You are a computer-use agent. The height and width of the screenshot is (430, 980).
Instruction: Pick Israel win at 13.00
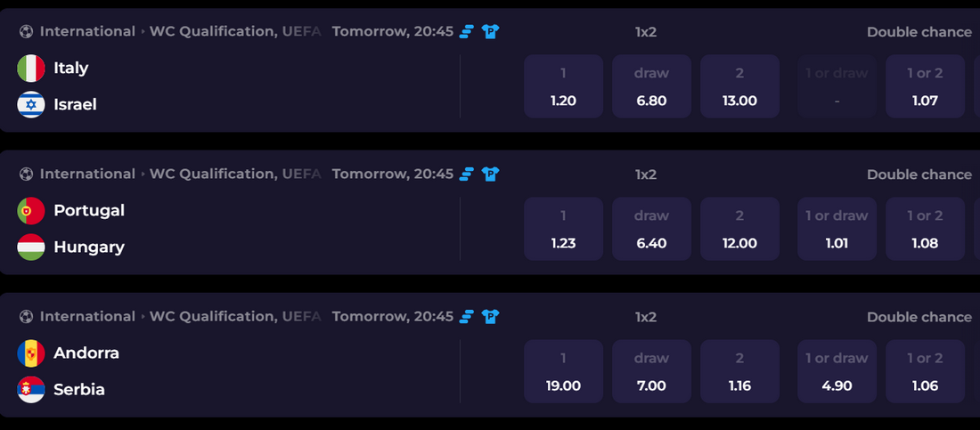pos(739,86)
